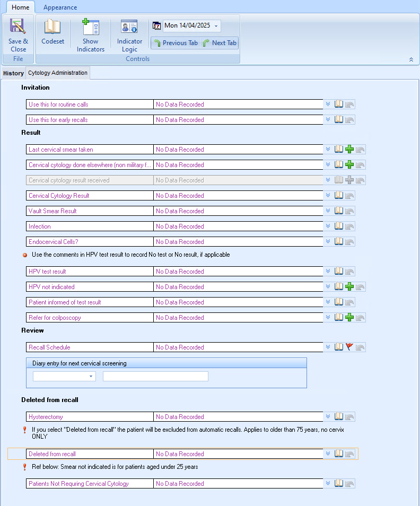Go to Previous Tab
The width and height of the screenshot is (420, 506).
pyautogui.click(x=176, y=43)
